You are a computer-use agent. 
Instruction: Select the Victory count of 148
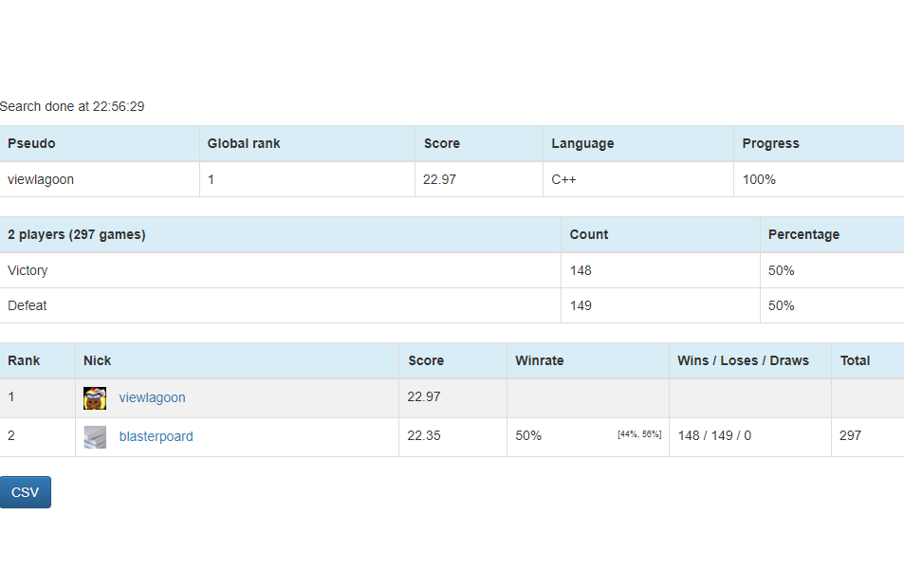coord(581,270)
